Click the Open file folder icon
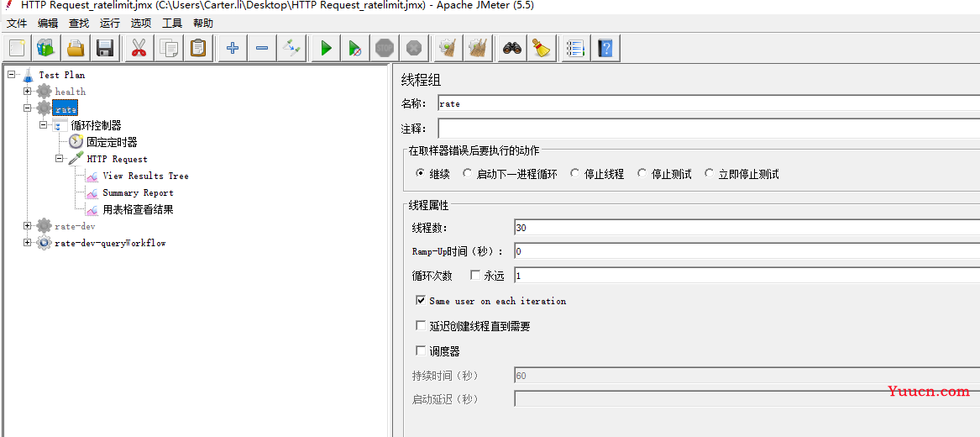Image resolution: width=980 pixels, height=437 pixels. click(76, 48)
